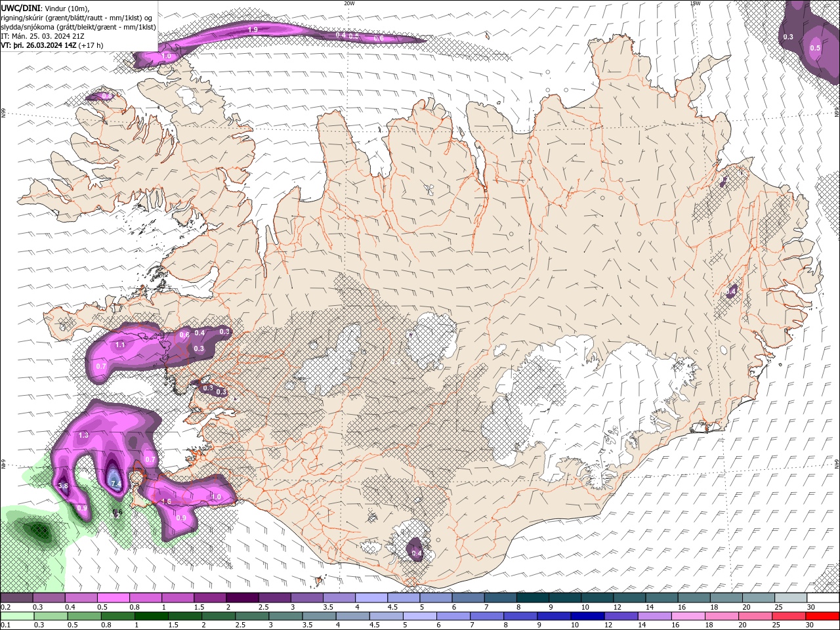Click the 0.6 value in the western snow patch
The height and width of the screenshot is (630, 840).
click(184, 335)
